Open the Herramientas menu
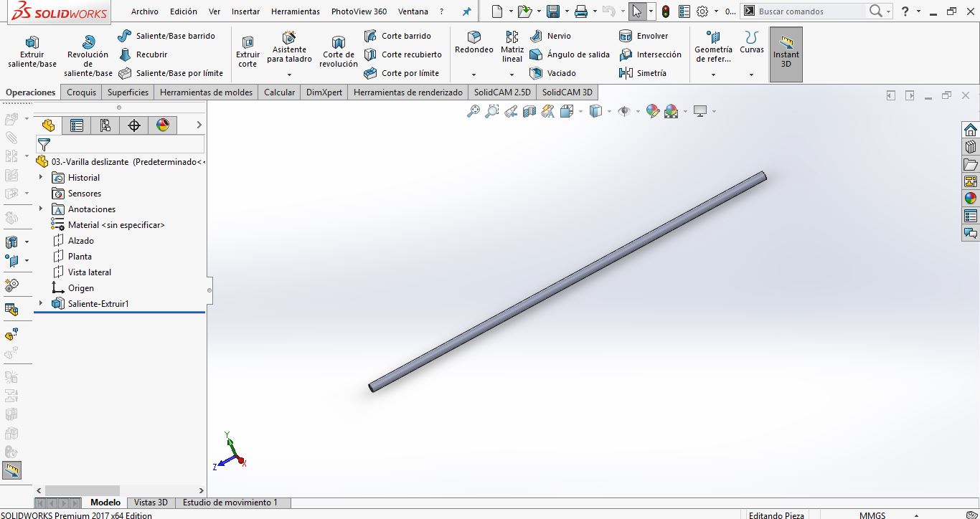Viewport: 980px width, 519px height. [x=296, y=11]
